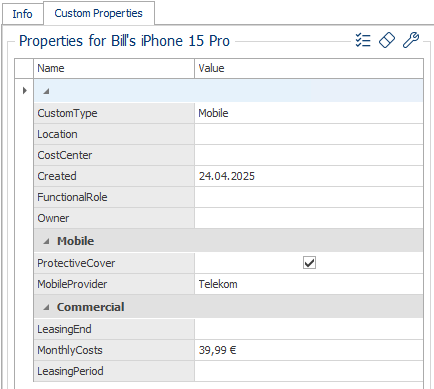Click the Value column header

click(309, 68)
